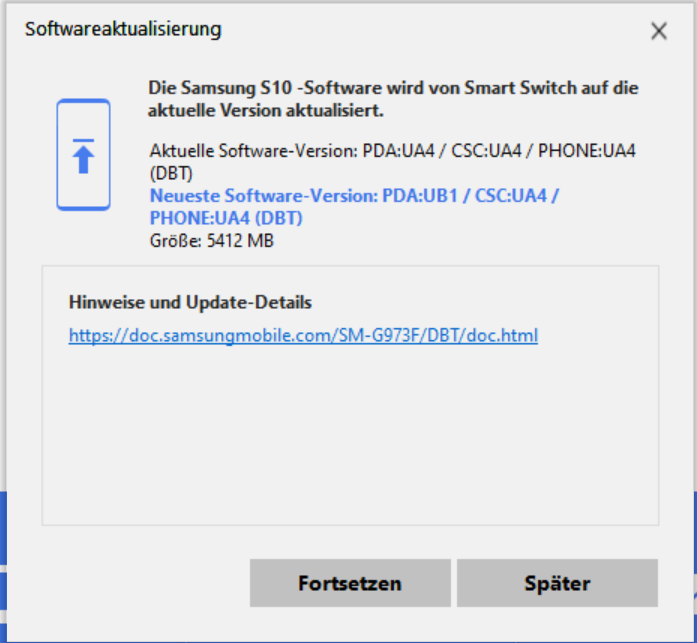The width and height of the screenshot is (697, 643).
Task: Click the black (DBT) text under the current version
Action: (171, 173)
